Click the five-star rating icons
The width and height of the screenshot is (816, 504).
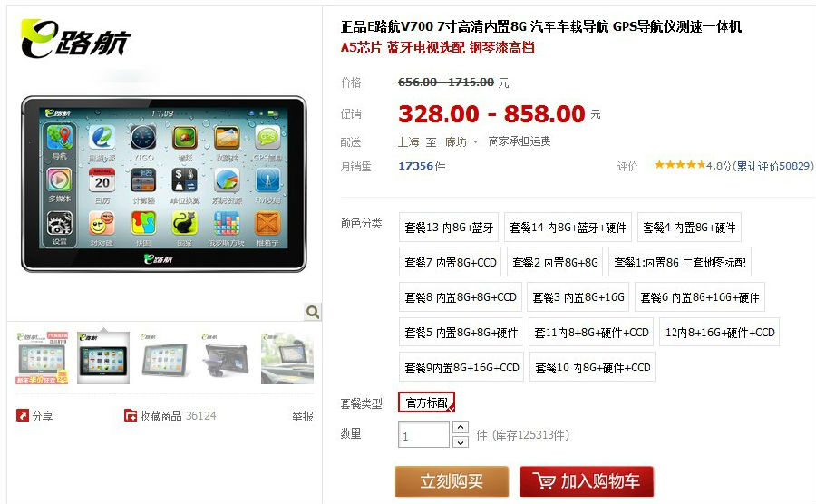tap(680, 165)
